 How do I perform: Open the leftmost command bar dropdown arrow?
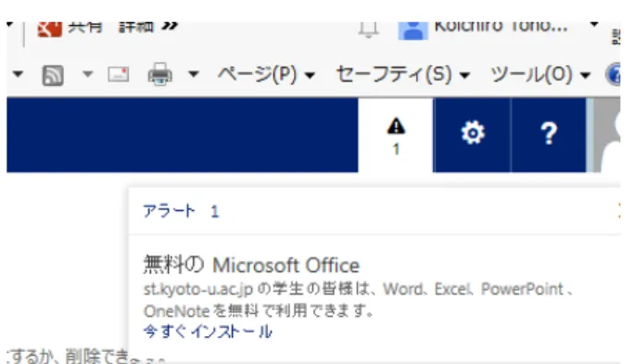tap(18, 74)
